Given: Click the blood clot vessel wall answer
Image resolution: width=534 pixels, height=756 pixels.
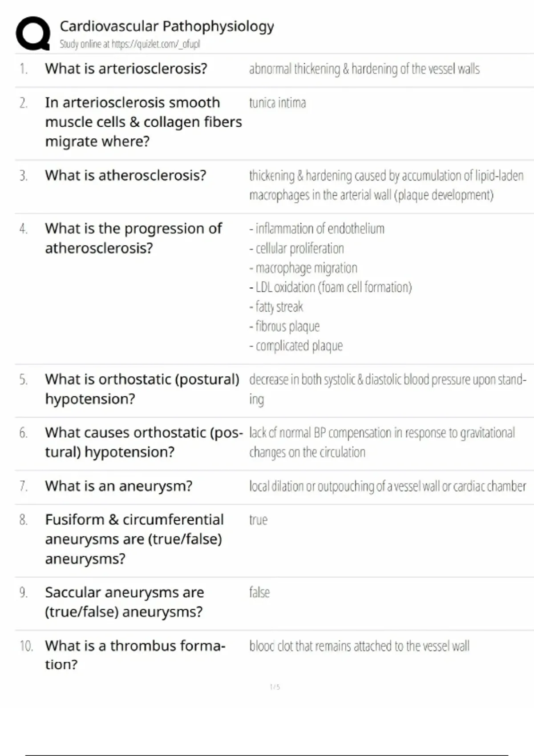Looking at the screenshot, I should (x=359, y=646).
